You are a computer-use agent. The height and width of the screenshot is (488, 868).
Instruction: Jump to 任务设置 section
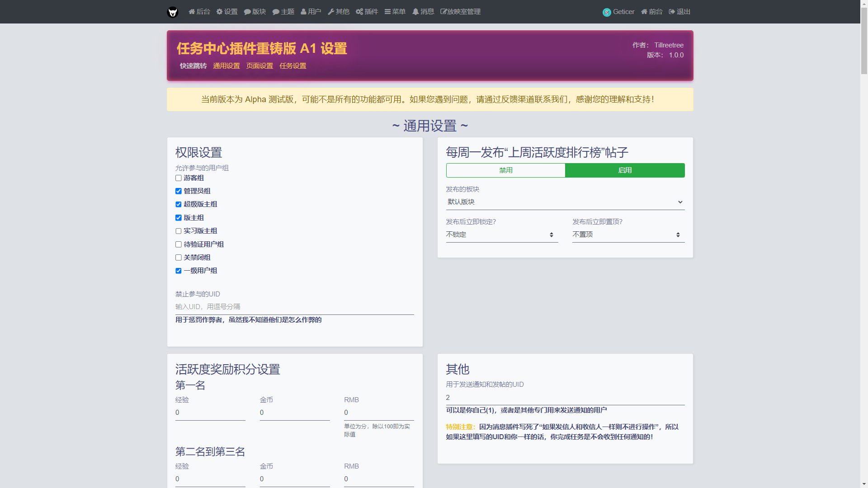pyautogui.click(x=293, y=66)
